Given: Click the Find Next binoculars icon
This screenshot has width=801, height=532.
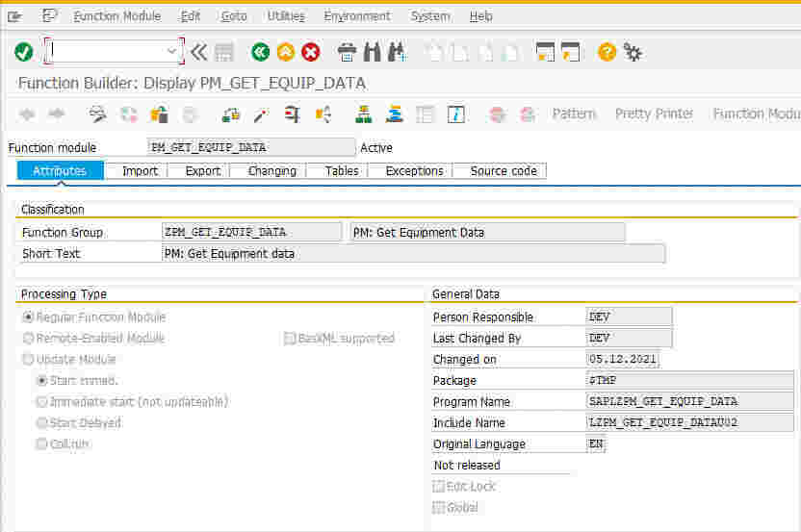Looking at the screenshot, I should click(x=397, y=52).
